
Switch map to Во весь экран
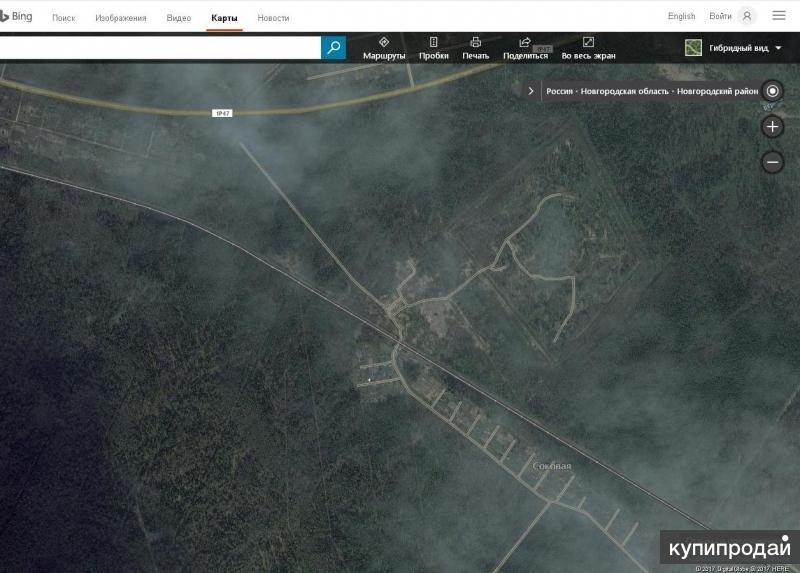pyautogui.click(x=588, y=48)
